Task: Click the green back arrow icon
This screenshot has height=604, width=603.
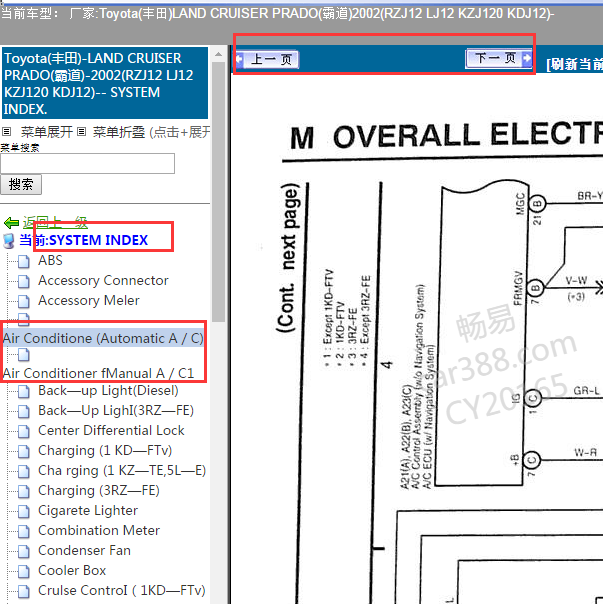Action: 11,223
